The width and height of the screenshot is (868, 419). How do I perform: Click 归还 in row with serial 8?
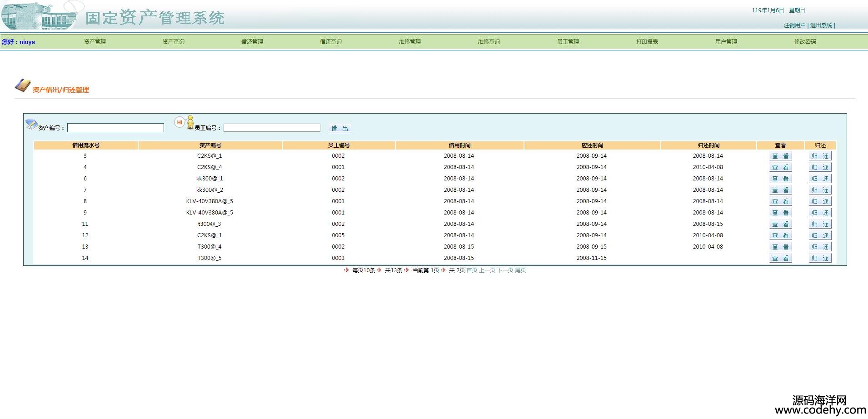coord(820,201)
